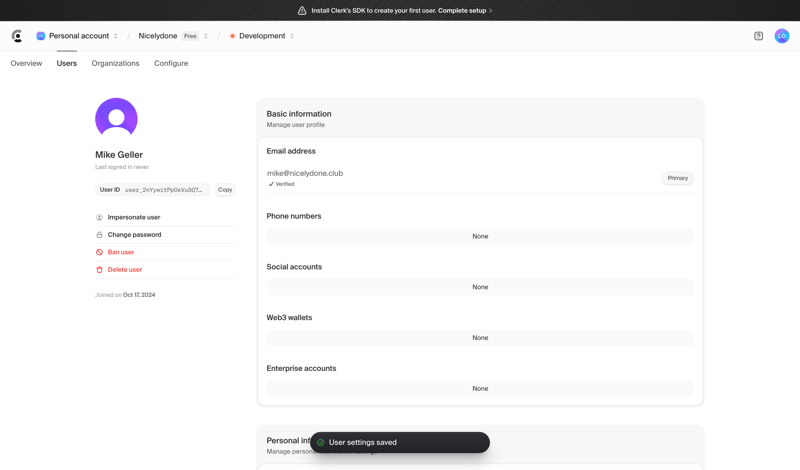The height and width of the screenshot is (470, 800).
Task: Click the Clerk logo icon
Action: pyautogui.click(x=17, y=36)
